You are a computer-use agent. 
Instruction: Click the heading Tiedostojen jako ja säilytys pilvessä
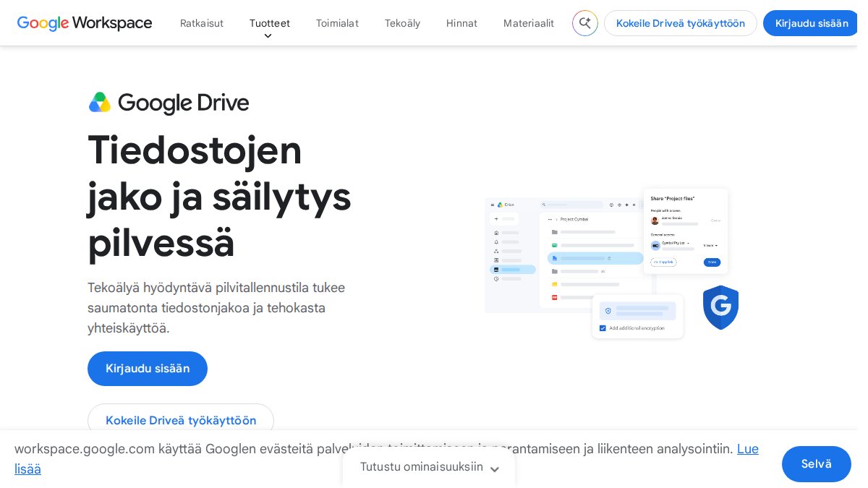pyautogui.click(x=219, y=196)
